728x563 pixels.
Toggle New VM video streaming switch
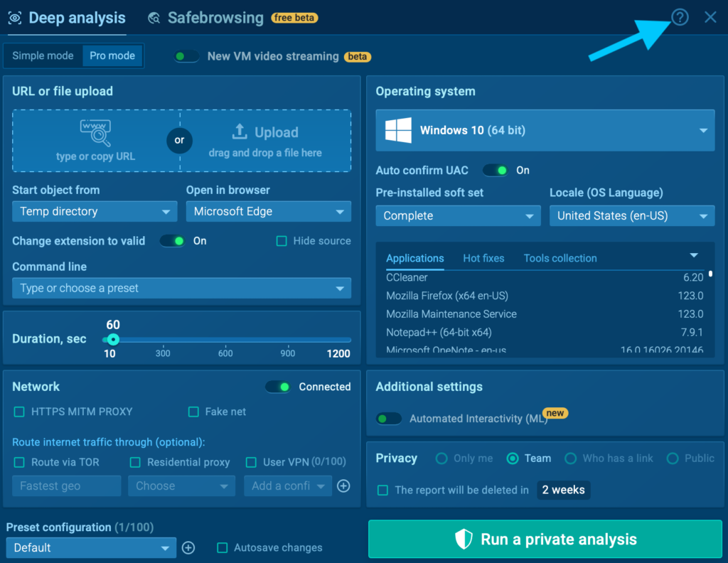click(x=187, y=56)
